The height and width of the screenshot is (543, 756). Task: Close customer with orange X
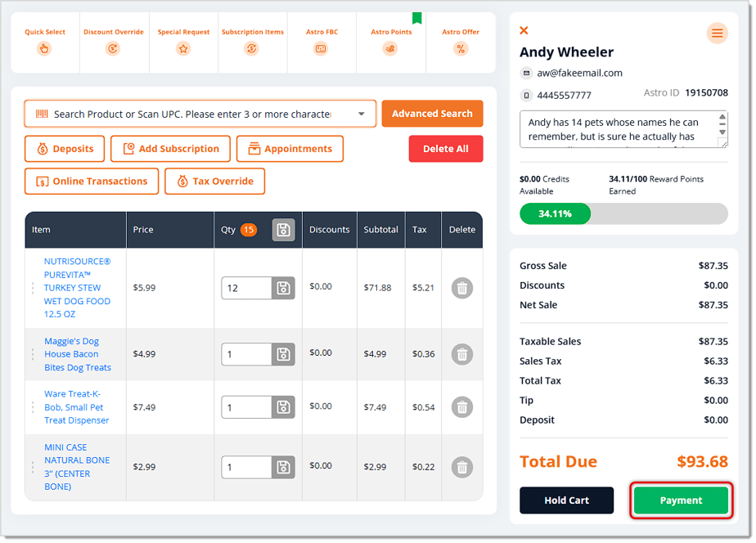[x=524, y=30]
